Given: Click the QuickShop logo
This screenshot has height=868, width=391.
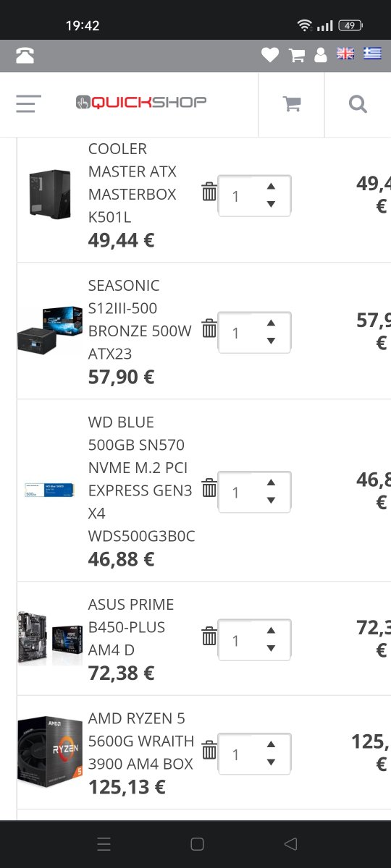Looking at the screenshot, I should [x=141, y=102].
